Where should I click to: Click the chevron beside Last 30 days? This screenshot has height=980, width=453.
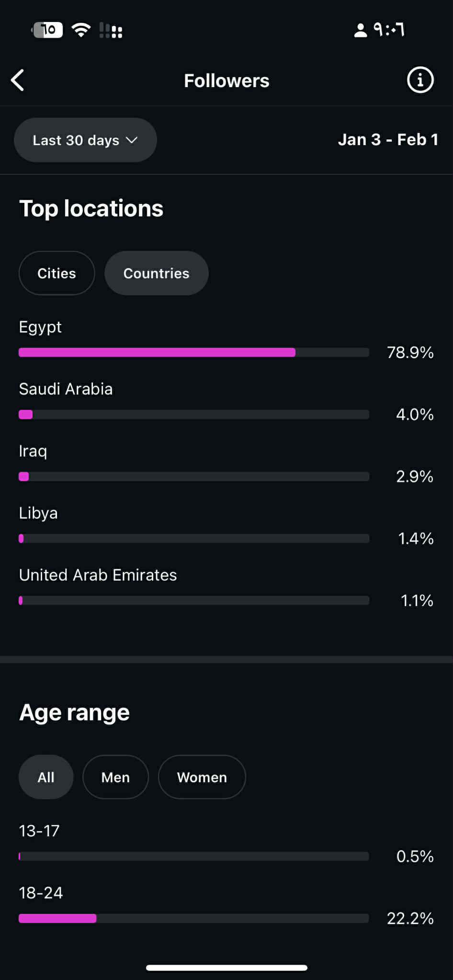pos(132,140)
